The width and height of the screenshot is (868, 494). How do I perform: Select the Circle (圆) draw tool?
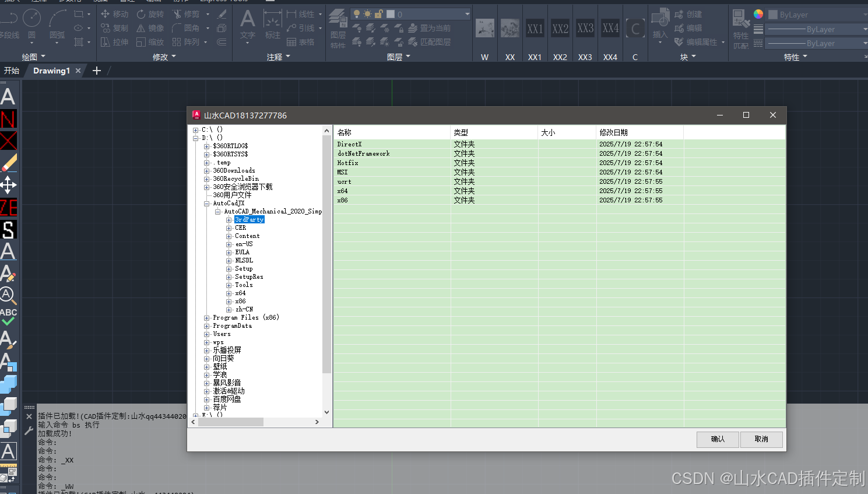pyautogui.click(x=31, y=23)
